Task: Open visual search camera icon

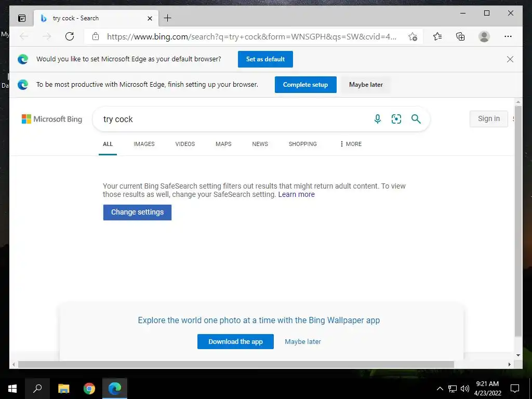Action: pos(396,119)
